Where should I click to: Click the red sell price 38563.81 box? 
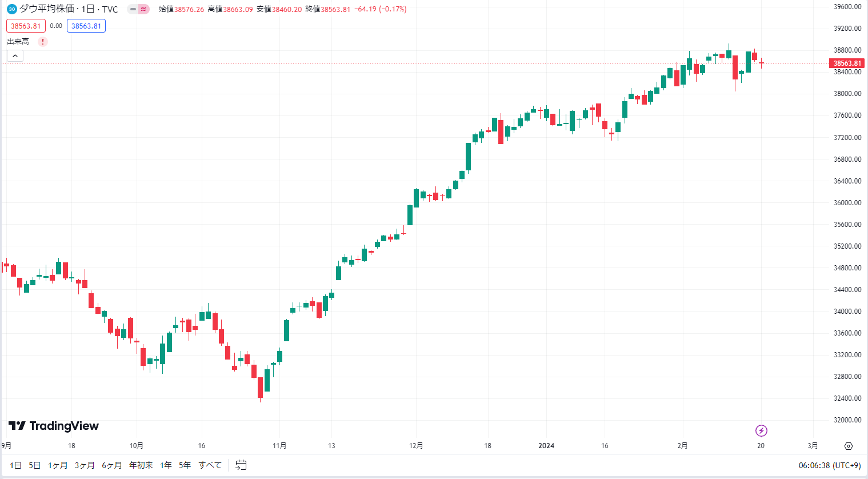[26, 26]
